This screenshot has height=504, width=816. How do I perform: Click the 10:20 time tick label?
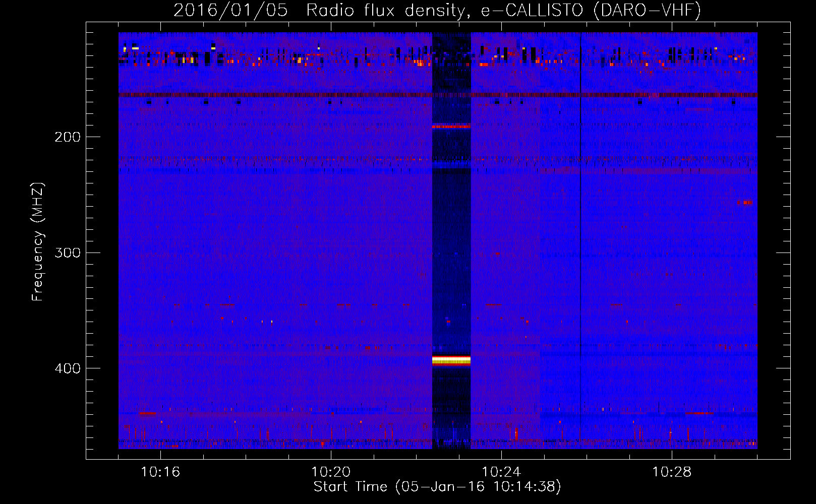coord(331,472)
